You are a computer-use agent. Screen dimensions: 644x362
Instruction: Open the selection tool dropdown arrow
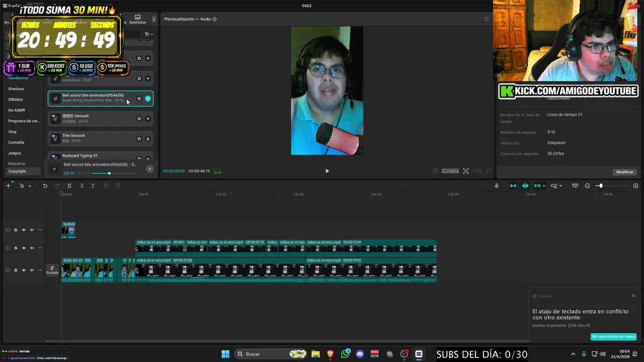[x=30, y=186]
